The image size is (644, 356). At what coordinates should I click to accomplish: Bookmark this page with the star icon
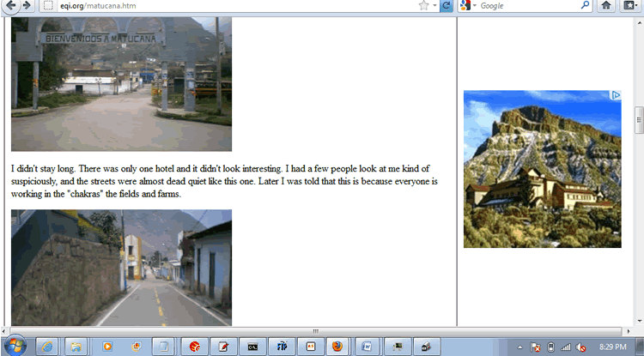click(423, 5)
